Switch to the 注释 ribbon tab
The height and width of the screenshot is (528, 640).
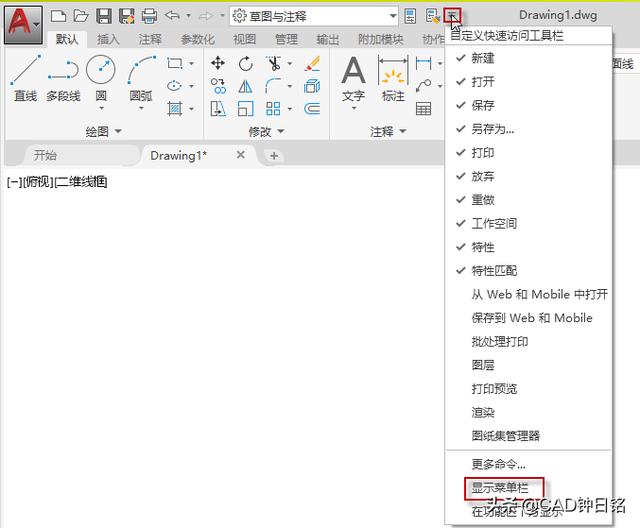click(x=150, y=39)
